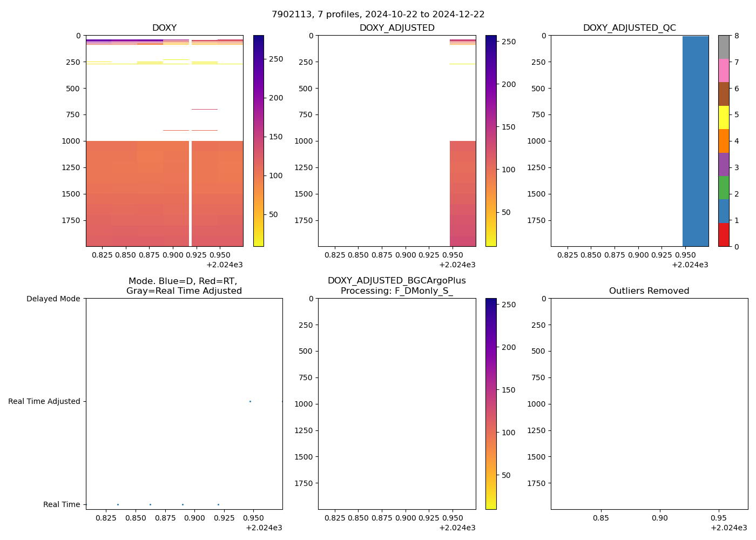This screenshot has width=756, height=540.
Task: Click the DOXY_ADJUSTED plot's gradient colorbar
Action: (491, 140)
